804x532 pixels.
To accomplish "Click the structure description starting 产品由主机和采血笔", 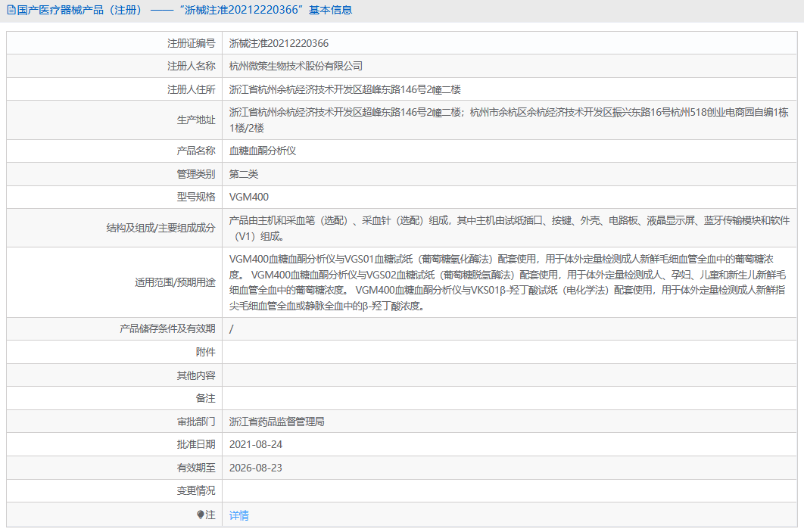I will point(510,228).
